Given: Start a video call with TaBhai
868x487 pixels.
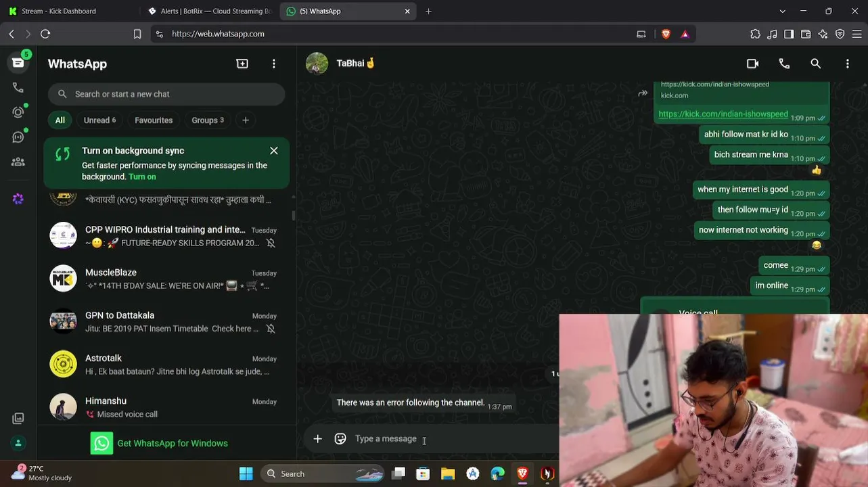Looking at the screenshot, I should [x=752, y=64].
